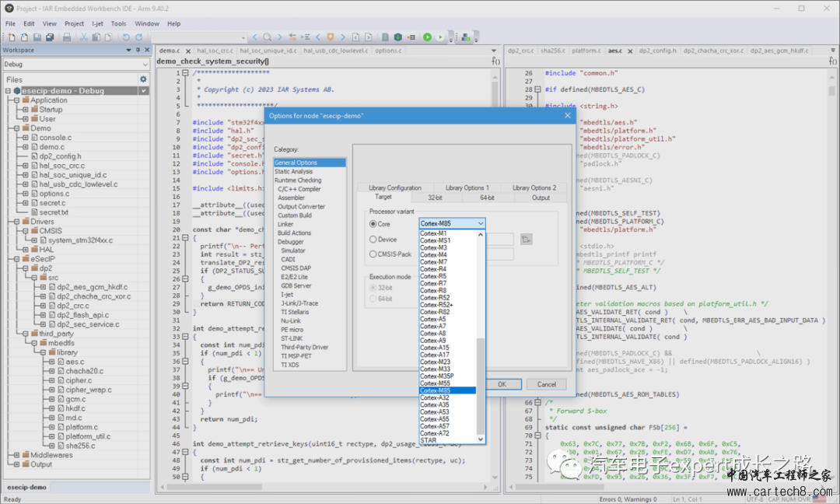Open sha256.c in the workspace tree

(x=80, y=446)
